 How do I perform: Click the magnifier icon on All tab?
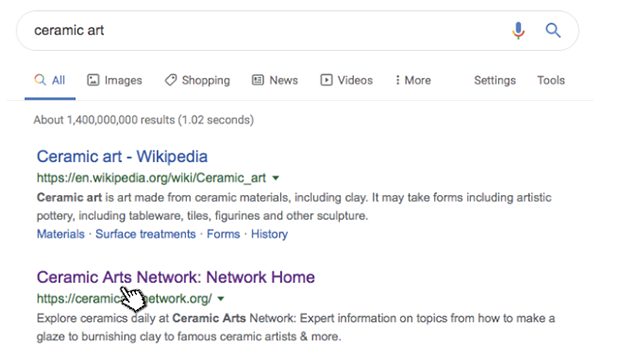[x=40, y=79]
